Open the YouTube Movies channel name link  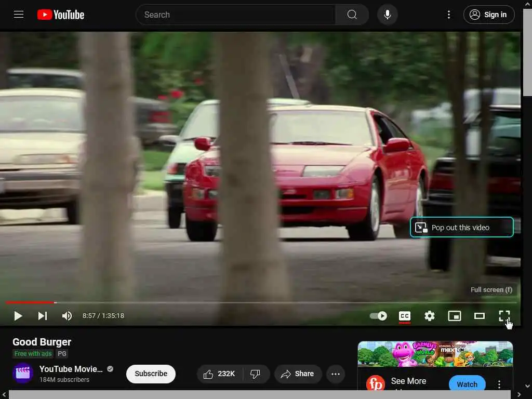71,369
